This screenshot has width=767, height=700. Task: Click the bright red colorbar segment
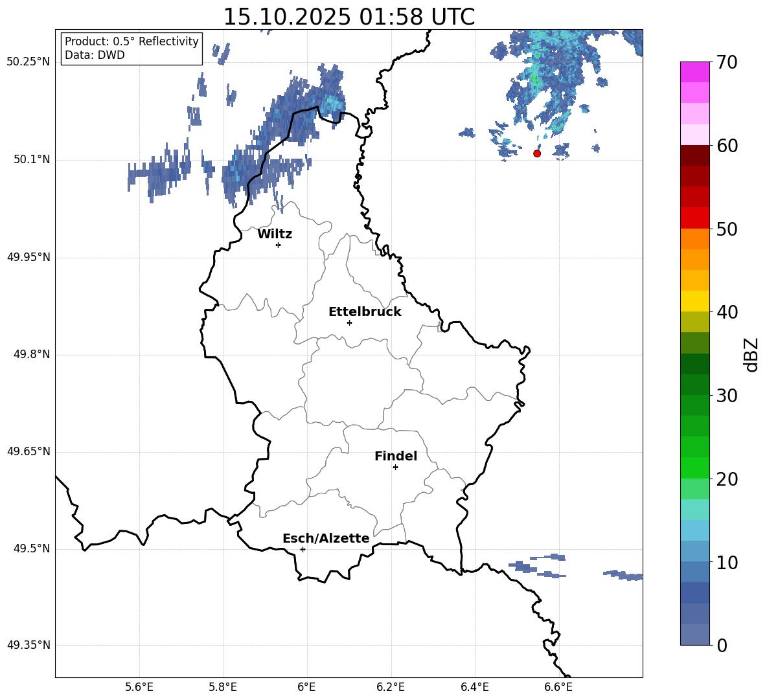click(695, 218)
